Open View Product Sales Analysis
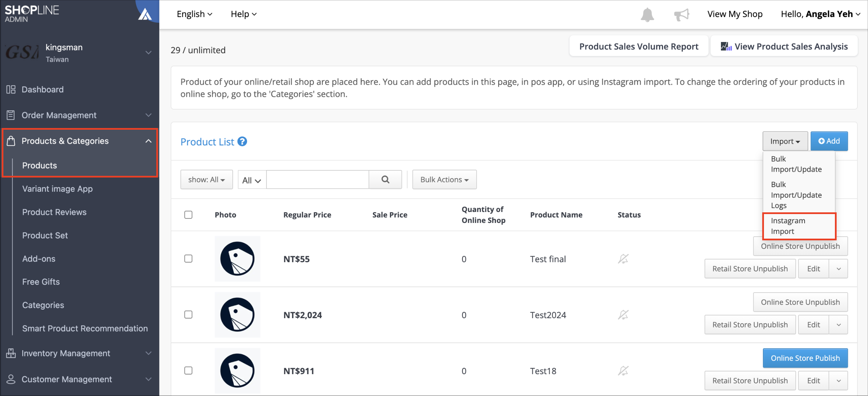Image resolution: width=868 pixels, height=396 pixels. (784, 46)
